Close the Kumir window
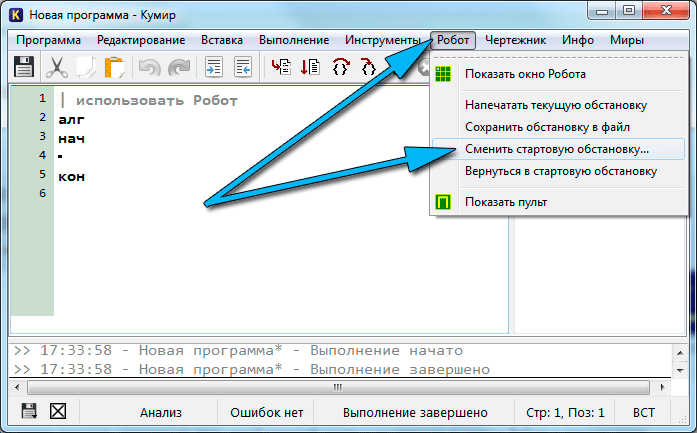The image size is (697, 433). coord(665,11)
